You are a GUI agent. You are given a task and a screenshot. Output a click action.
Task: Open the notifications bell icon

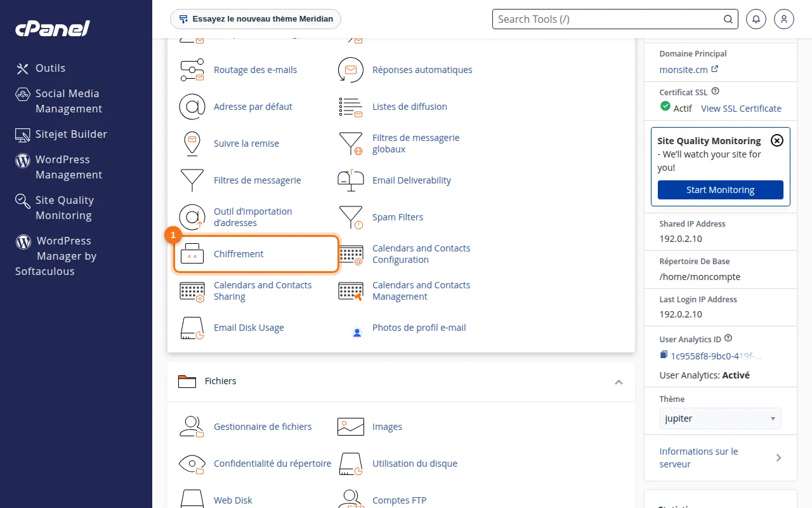click(756, 19)
